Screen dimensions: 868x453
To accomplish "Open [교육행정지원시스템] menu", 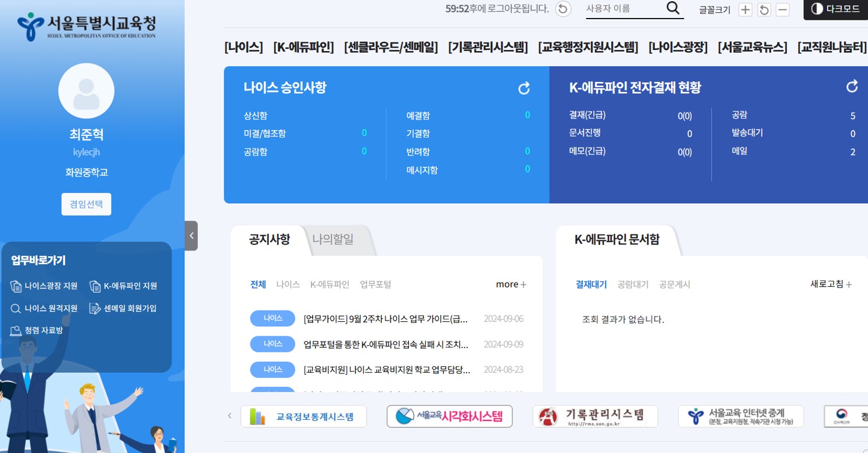I will [588, 47].
